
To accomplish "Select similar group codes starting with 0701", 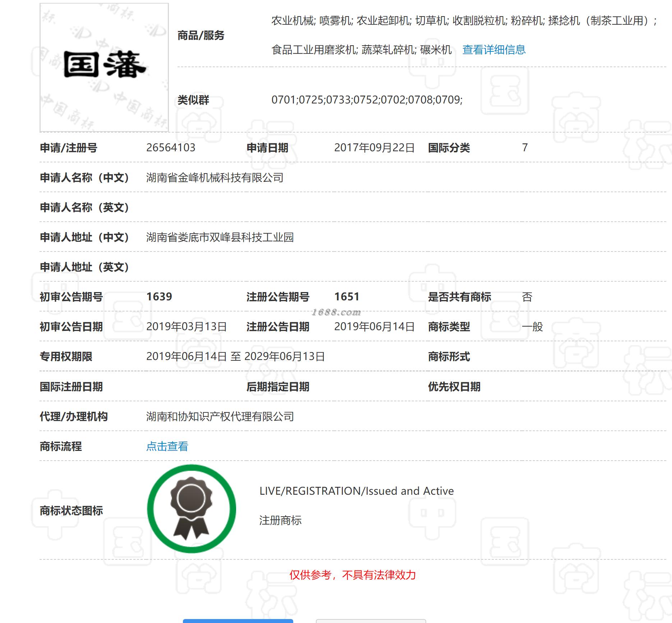I will click(x=367, y=100).
